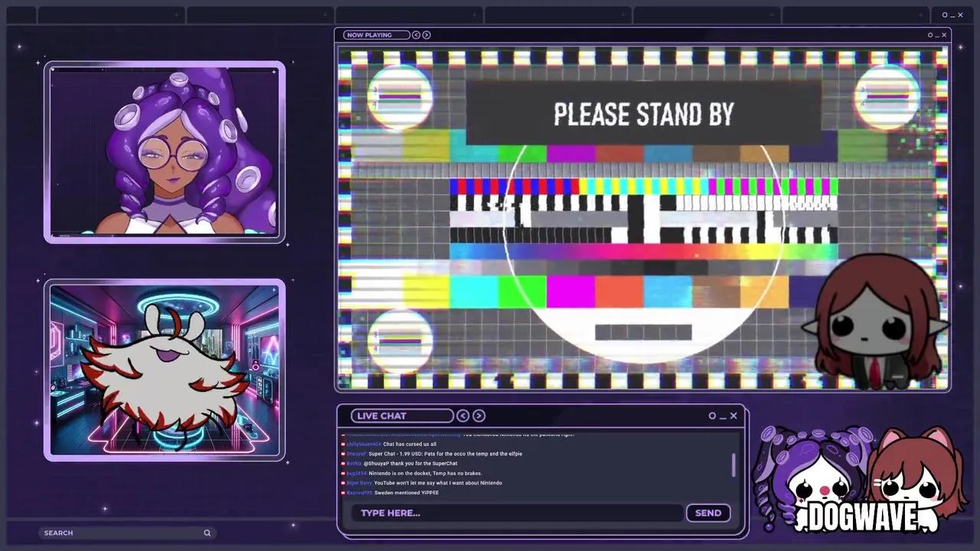Viewport: 980px width, 551px height.
Task: Click the back arrow beside Now Playing
Action: [x=416, y=35]
